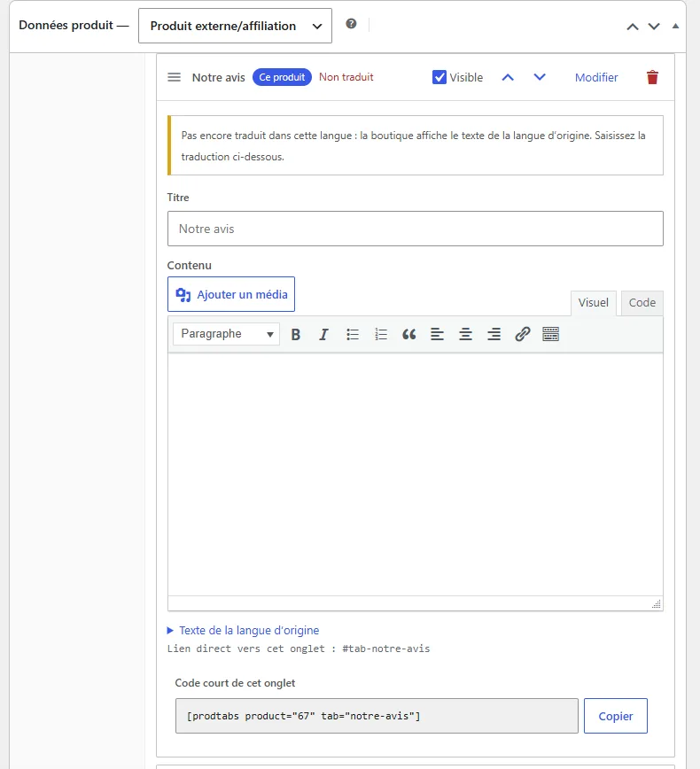Switch to the Visuel editor tab

tap(593, 303)
